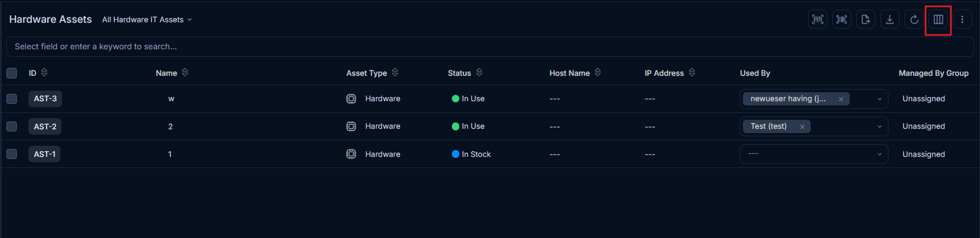Open asset AST-2 ID link

point(45,127)
